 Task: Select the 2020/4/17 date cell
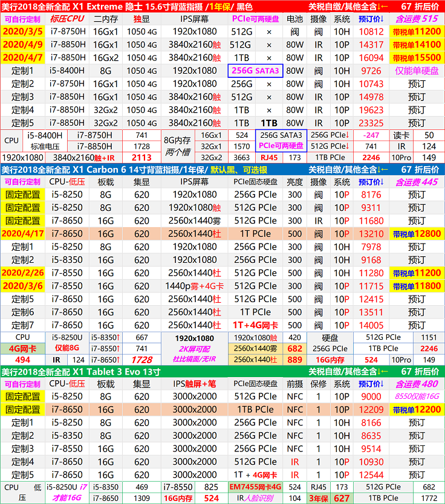tap(22, 234)
